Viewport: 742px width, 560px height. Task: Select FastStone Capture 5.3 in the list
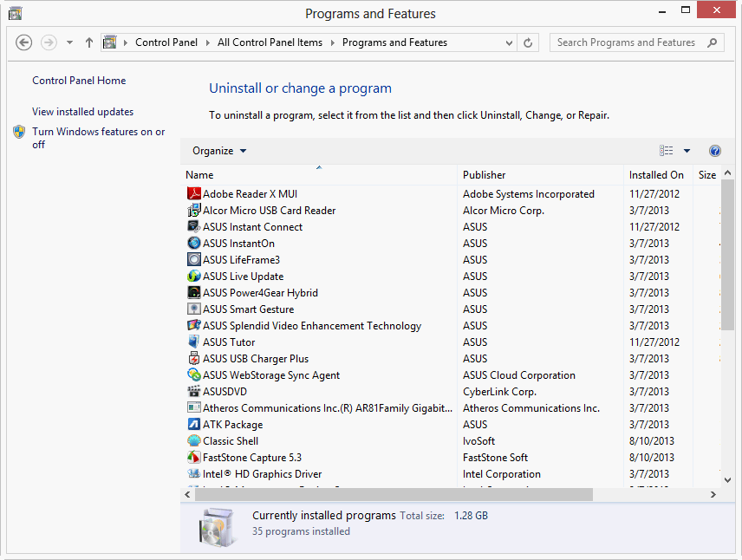click(x=252, y=458)
